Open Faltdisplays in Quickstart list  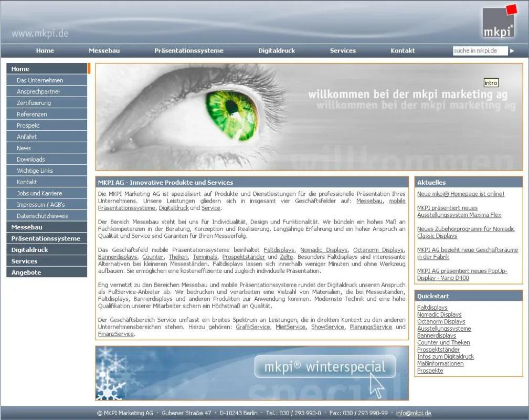pos(432,308)
